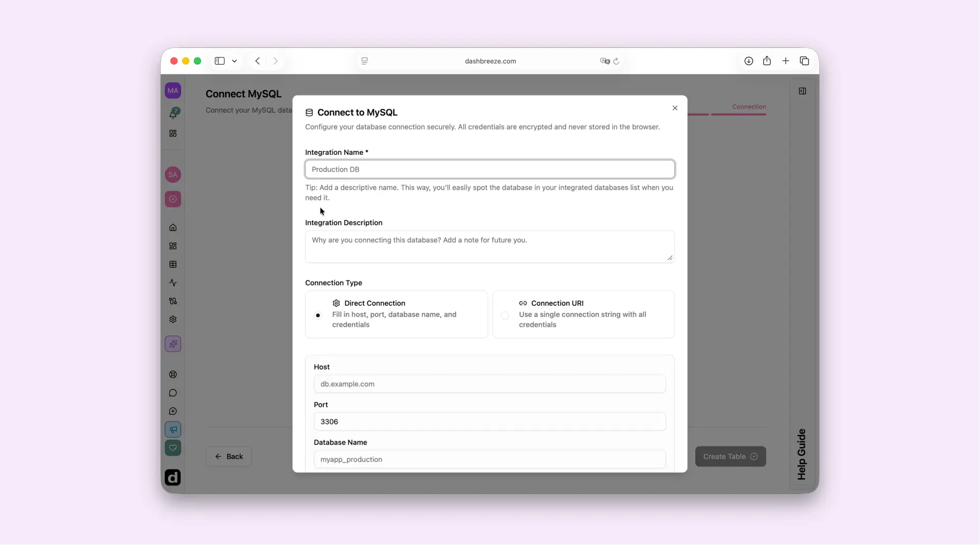Expand the Safari sidebar dropdown chevron
Screen dimensions: 980x551
[x=235, y=61]
